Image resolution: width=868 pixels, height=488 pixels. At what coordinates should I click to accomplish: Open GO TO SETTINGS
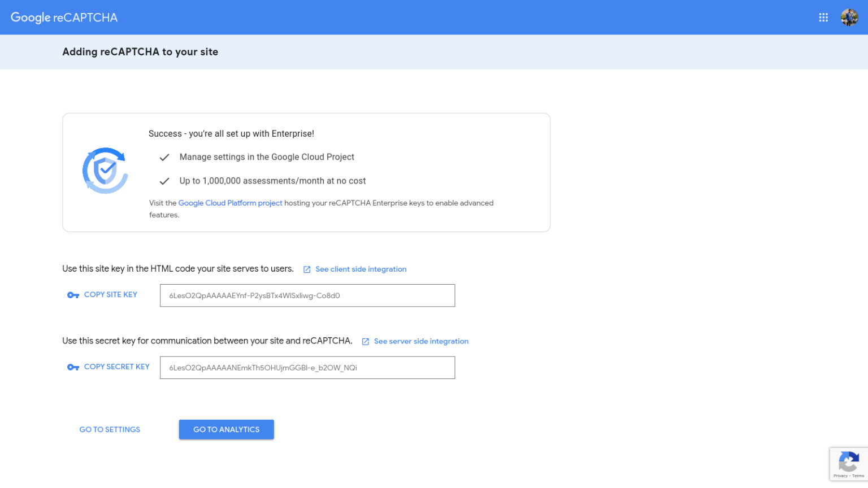coord(109,429)
